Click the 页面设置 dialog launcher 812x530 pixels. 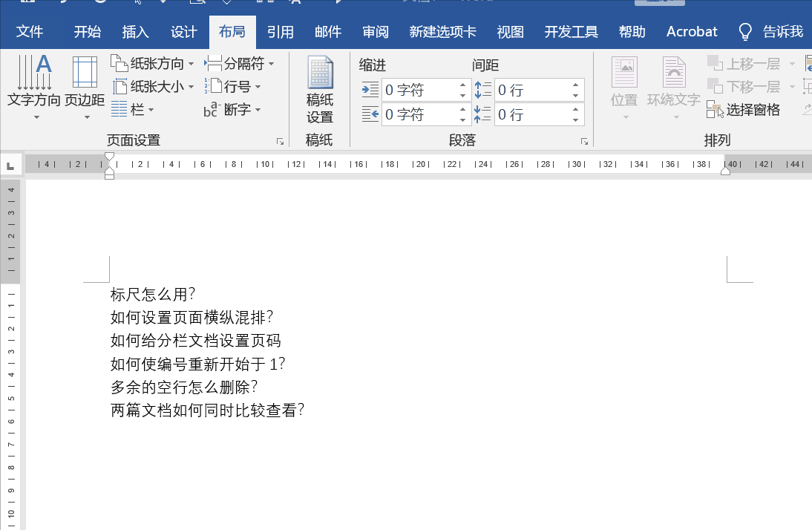[x=281, y=140]
